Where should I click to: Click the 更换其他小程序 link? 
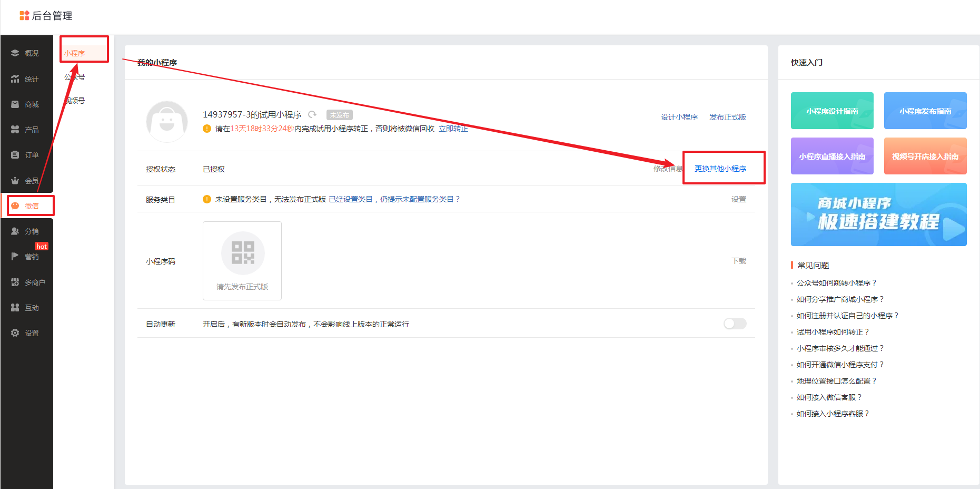click(720, 169)
